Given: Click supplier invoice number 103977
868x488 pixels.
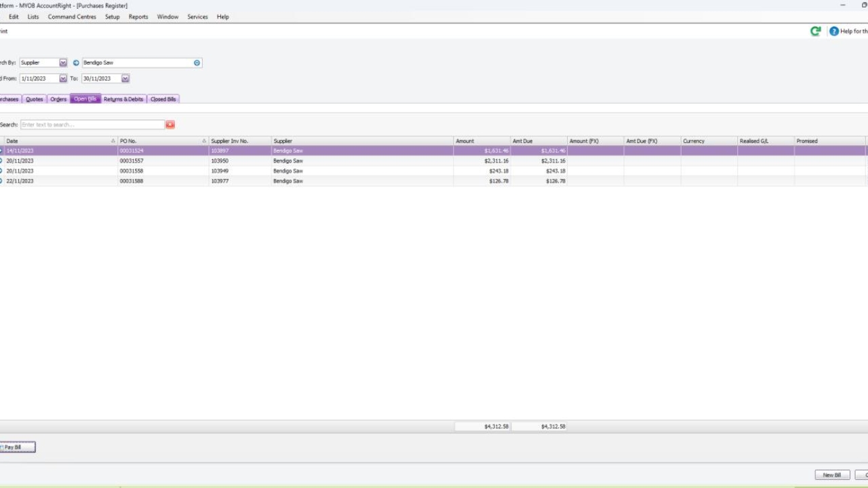Looking at the screenshot, I should point(220,181).
